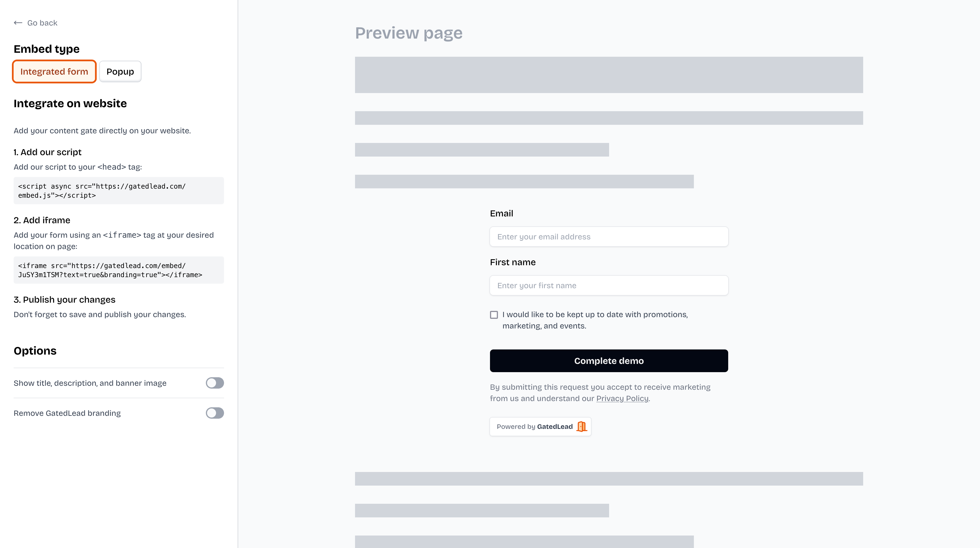This screenshot has width=980, height=548.
Task: Click the top banner placeholder block
Action: click(609, 75)
